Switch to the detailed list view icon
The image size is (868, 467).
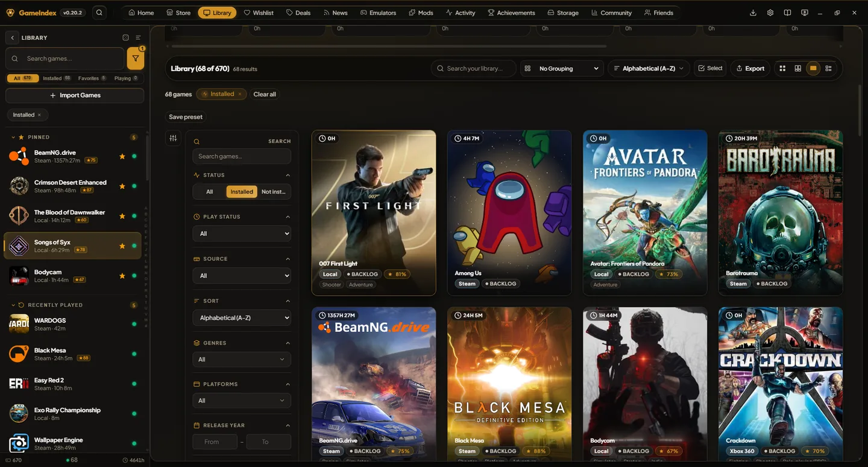point(829,68)
